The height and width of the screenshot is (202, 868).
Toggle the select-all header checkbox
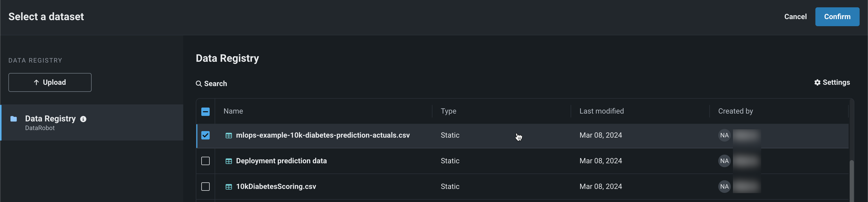205,112
